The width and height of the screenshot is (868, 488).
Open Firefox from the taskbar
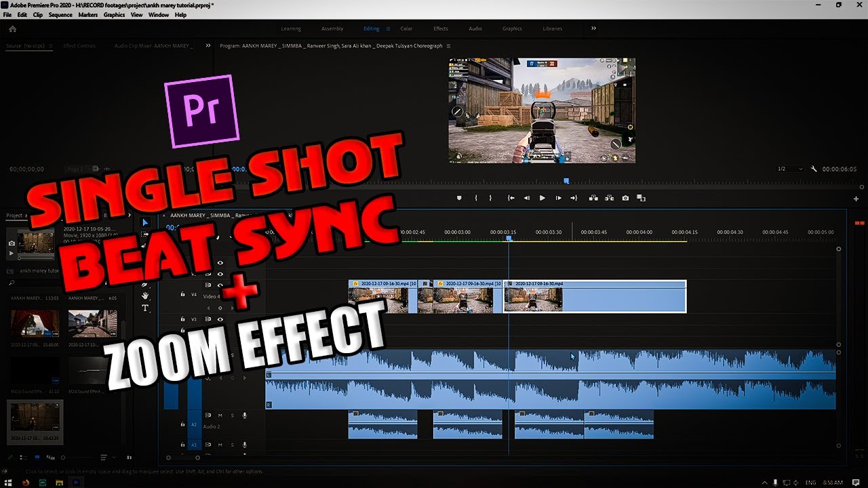[x=26, y=483]
